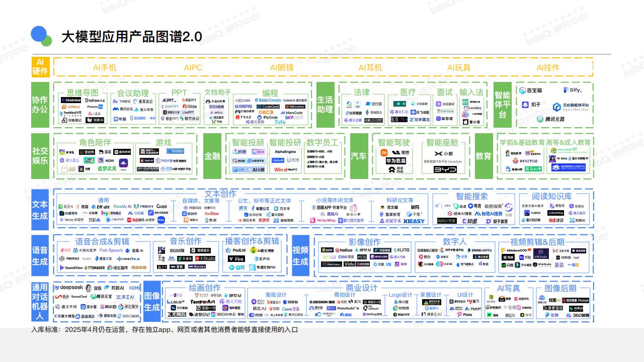Image resolution: width=644 pixels, height=362 pixels.
Task: Click the WriteWise logo
Action: click(323, 220)
